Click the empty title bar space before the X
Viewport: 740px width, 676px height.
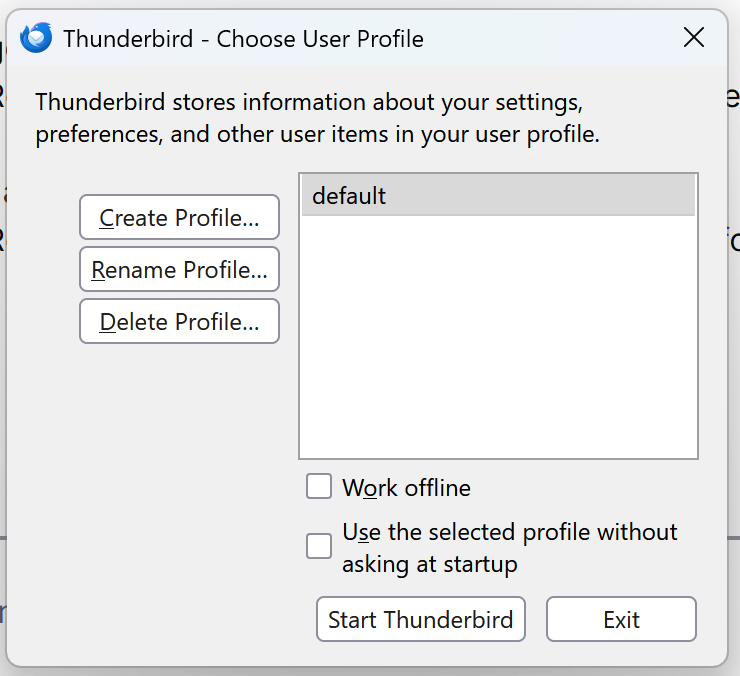coord(550,39)
